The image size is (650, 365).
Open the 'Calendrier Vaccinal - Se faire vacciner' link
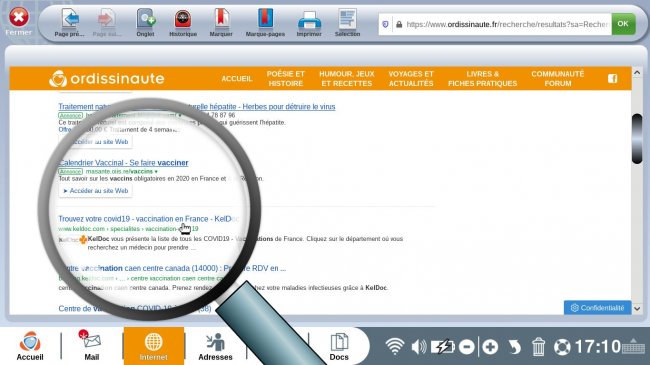(x=124, y=163)
